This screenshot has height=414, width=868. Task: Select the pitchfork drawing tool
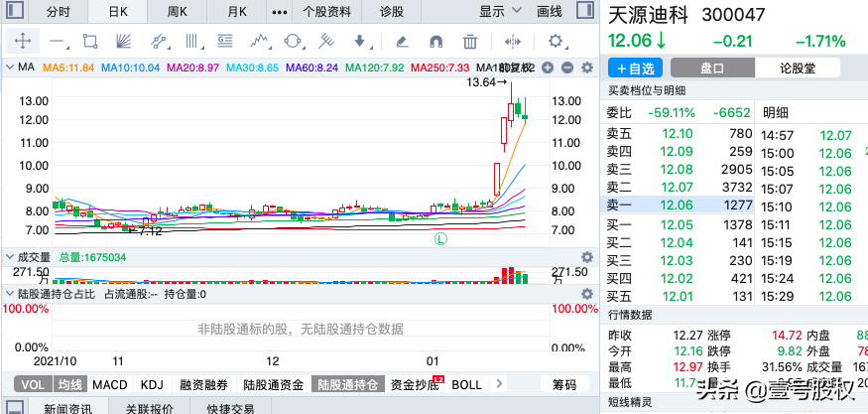326,41
